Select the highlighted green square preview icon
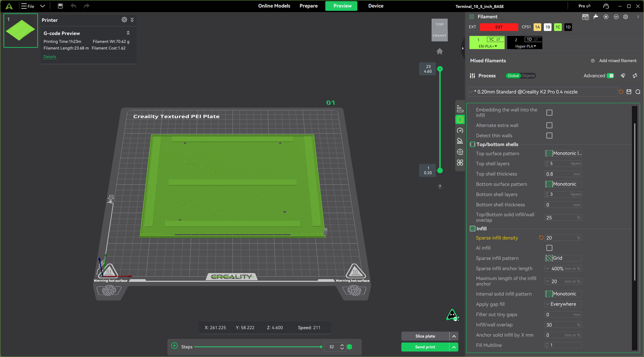The image size is (644, 357). tap(460, 119)
